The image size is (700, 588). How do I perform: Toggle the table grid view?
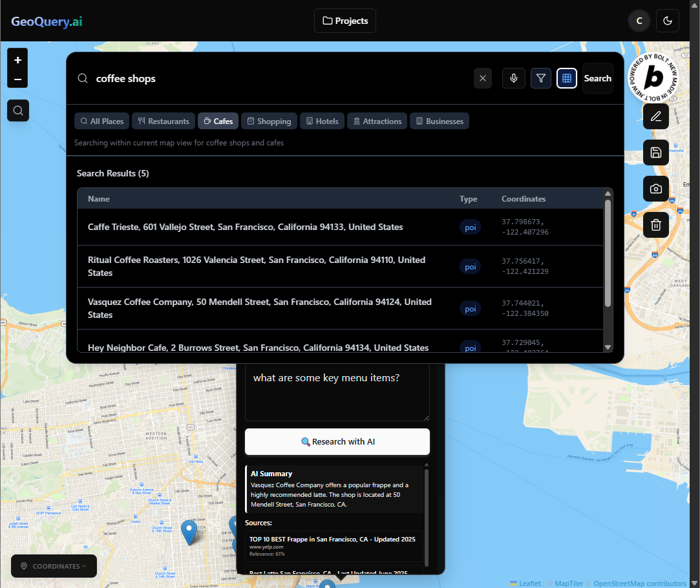566,79
